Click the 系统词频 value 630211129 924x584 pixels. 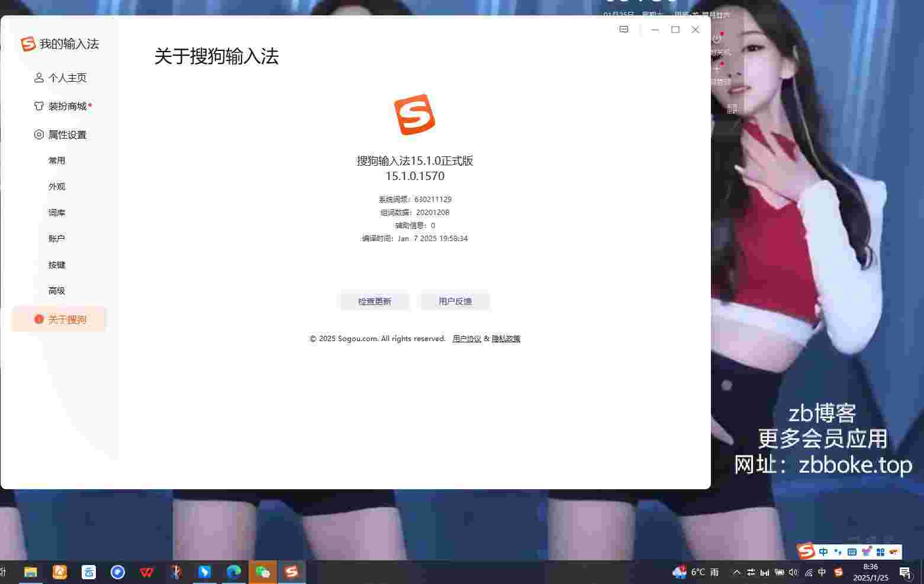[433, 200]
